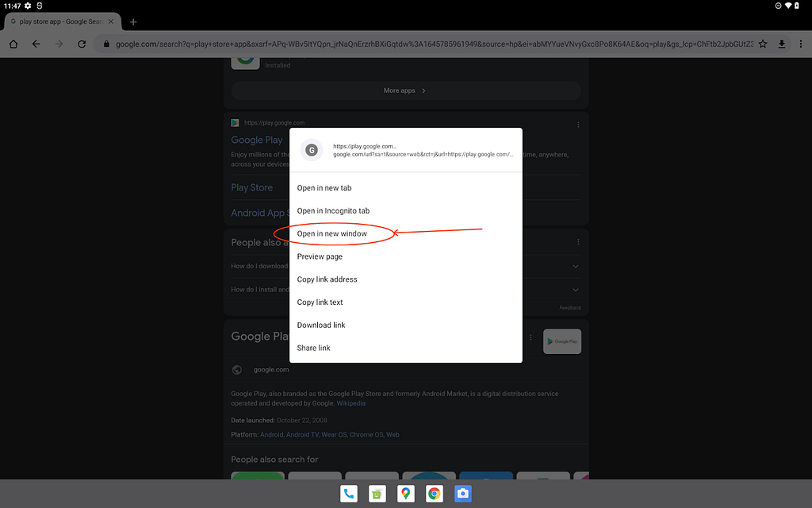Bookmark this page with the star icon
Screen dimensions: 812x508
point(763,44)
